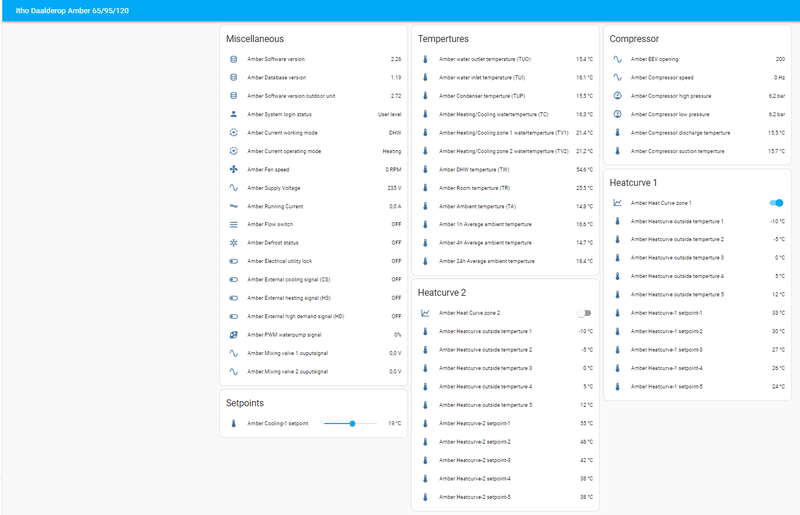Open Amber Current operating mode entity

pyautogui.click(x=314, y=151)
